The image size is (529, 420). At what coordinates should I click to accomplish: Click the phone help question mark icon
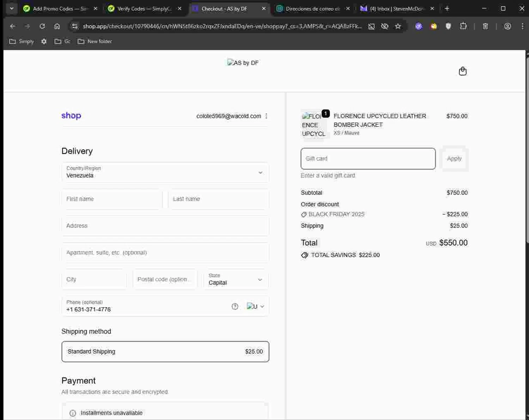(235, 306)
